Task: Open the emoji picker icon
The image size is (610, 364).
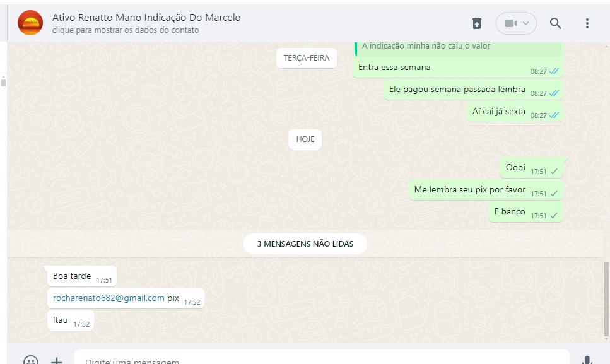Action: pyautogui.click(x=30, y=361)
